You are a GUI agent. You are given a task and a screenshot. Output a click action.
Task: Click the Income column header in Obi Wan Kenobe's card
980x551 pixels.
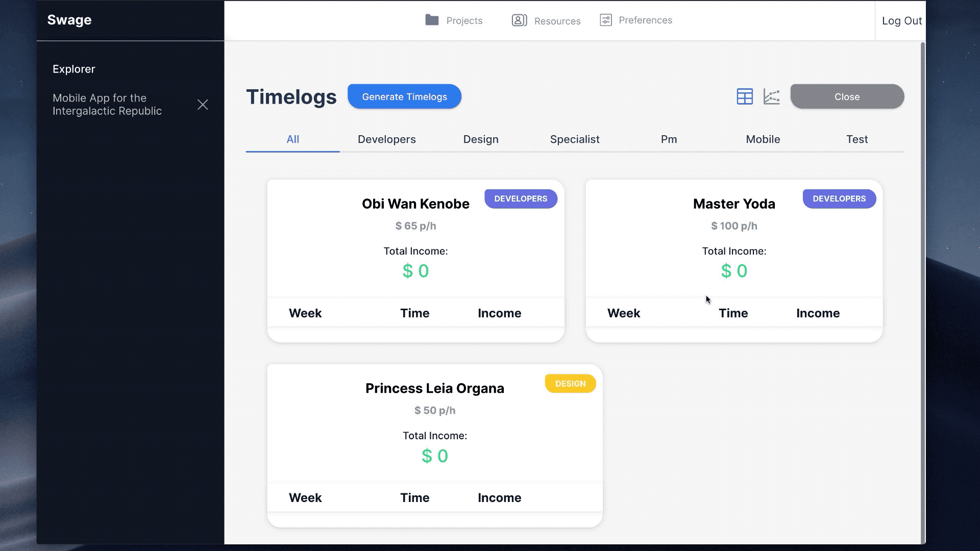click(x=499, y=313)
